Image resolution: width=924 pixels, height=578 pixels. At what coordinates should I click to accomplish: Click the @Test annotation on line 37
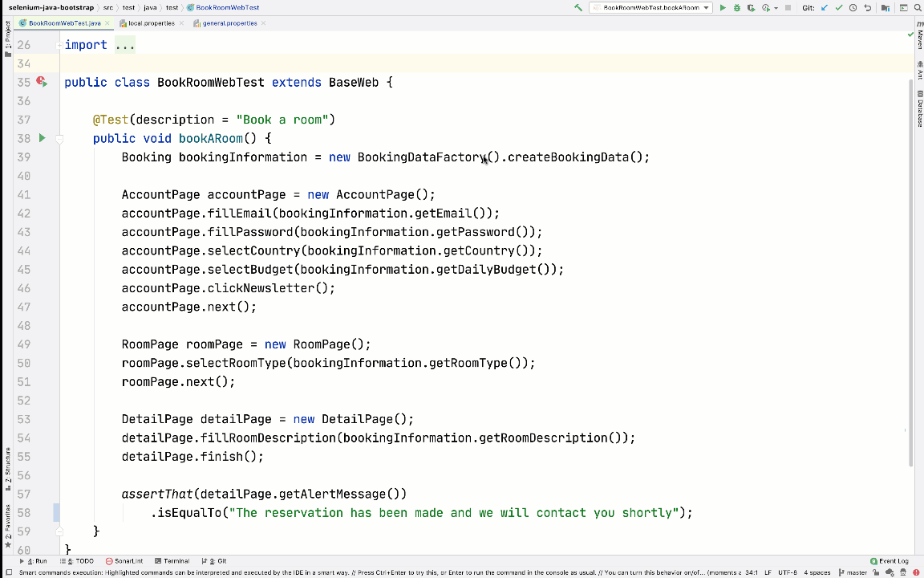(111, 120)
